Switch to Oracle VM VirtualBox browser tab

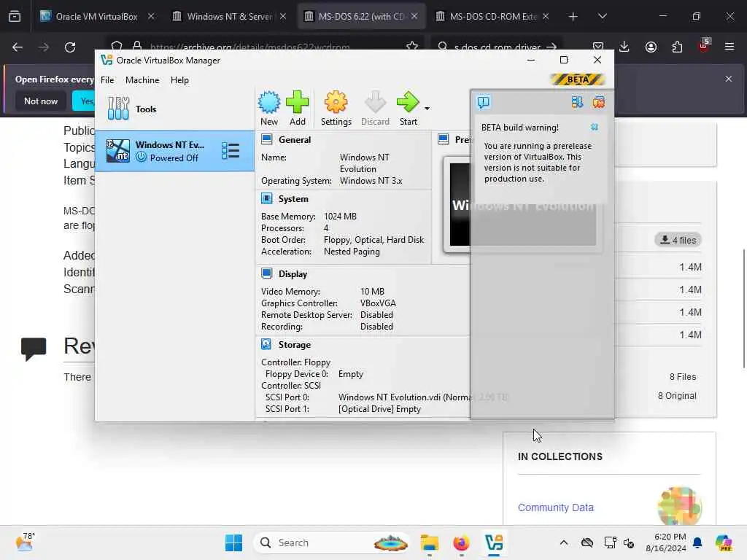coord(97,16)
